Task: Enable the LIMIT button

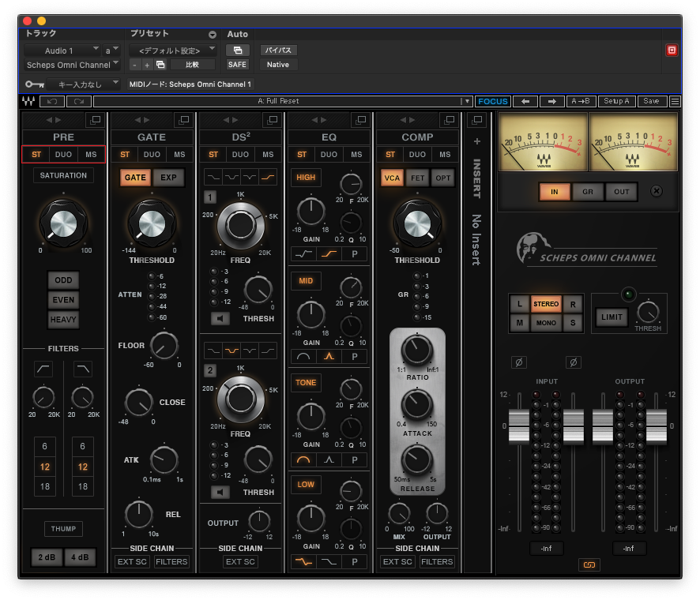Action: (x=612, y=317)
